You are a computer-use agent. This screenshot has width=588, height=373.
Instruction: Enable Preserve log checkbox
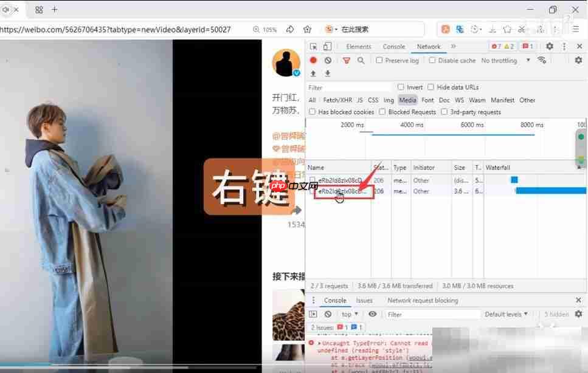click(379, 60)
